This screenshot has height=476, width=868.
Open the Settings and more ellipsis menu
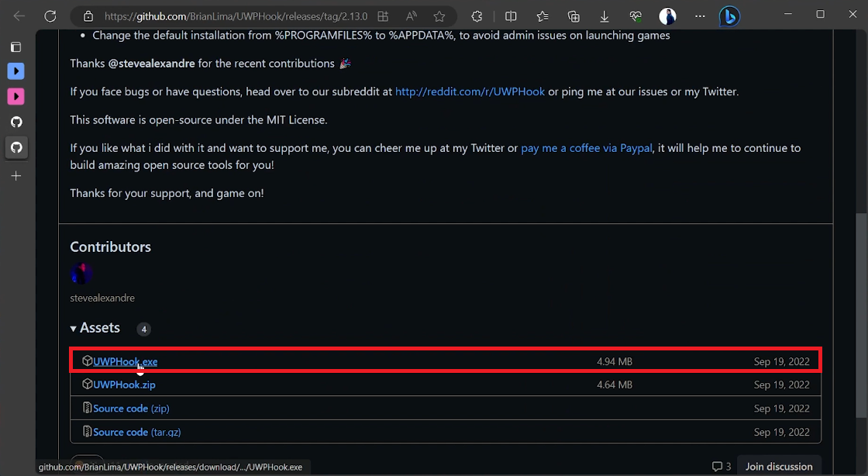tap(701, 16)
